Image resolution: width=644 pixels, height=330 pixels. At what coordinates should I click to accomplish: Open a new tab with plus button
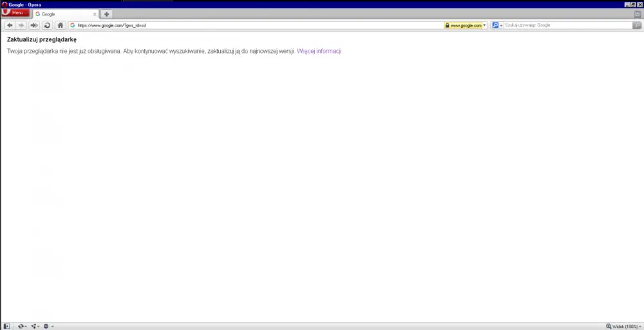click(x=107, y=14)
